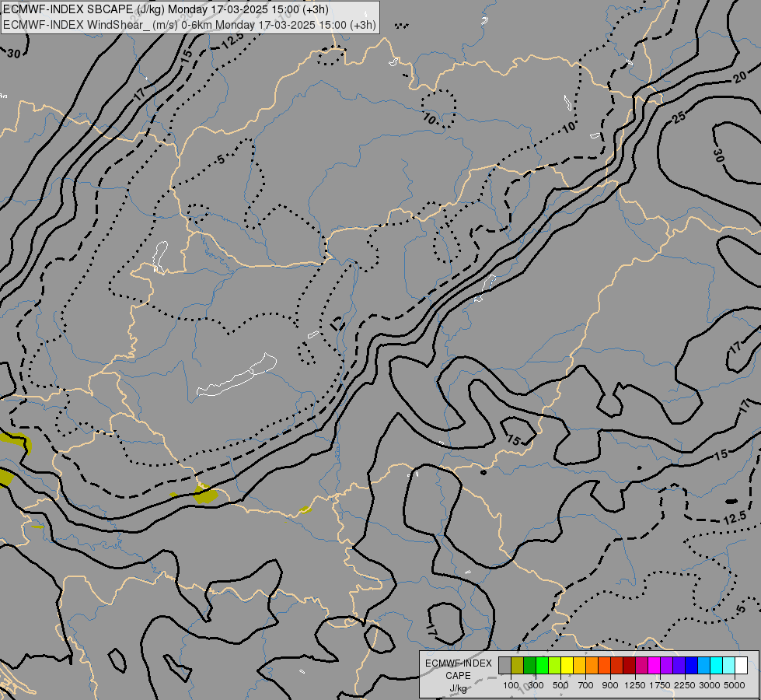Click the CAPE label in legend box
Viewport: 761px width, 700px height.
[x=458, y=676]
